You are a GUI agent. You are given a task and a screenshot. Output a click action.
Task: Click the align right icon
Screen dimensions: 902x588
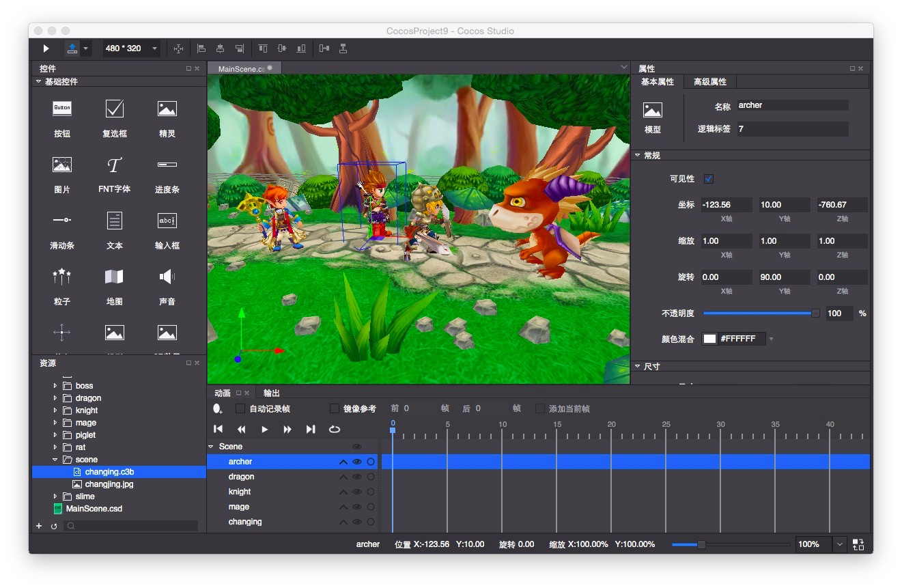(x=239, y=48)
